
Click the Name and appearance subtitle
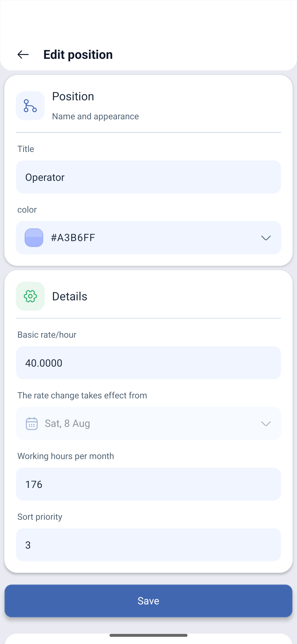[95, 116]
